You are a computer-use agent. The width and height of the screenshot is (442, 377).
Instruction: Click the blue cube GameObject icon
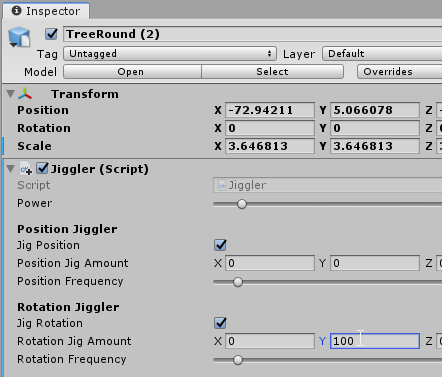(19, 37)
